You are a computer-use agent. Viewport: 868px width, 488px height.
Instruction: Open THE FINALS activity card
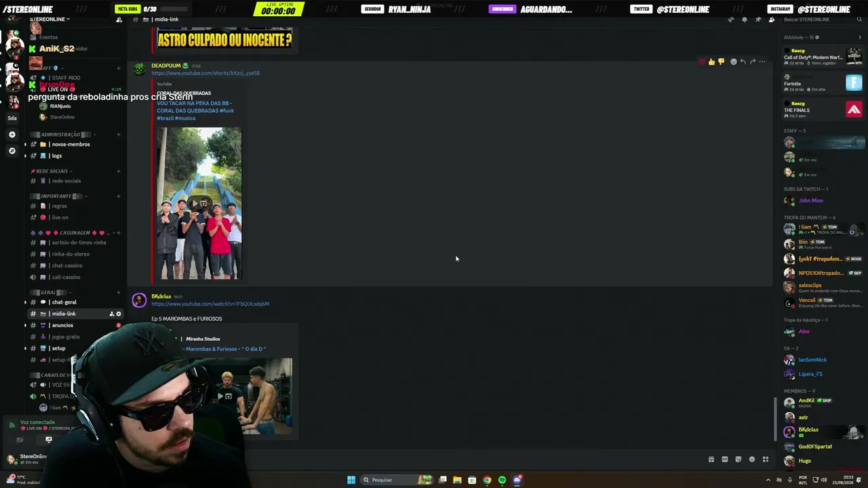(823, 109)
